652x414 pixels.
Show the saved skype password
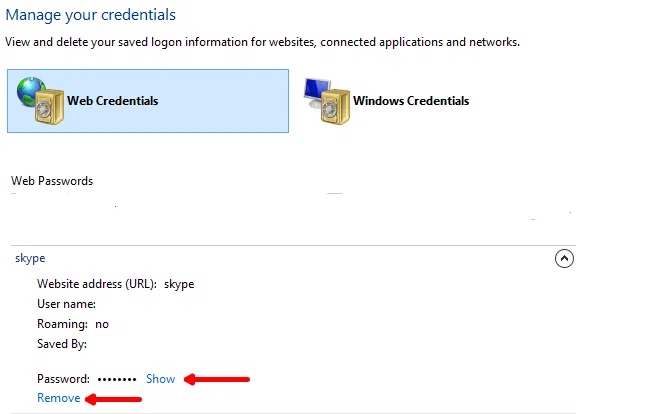[160, 379]
